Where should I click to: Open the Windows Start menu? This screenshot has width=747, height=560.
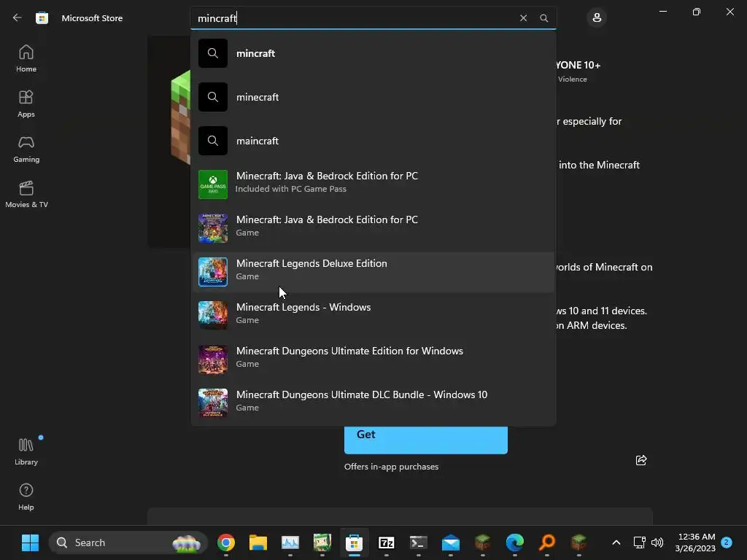pyautogui.click(x=30, y=542)
